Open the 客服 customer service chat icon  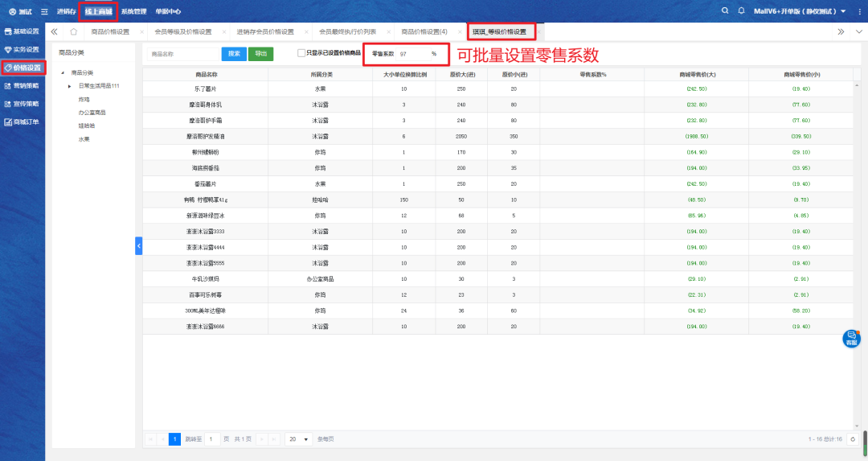coord(851,339)
